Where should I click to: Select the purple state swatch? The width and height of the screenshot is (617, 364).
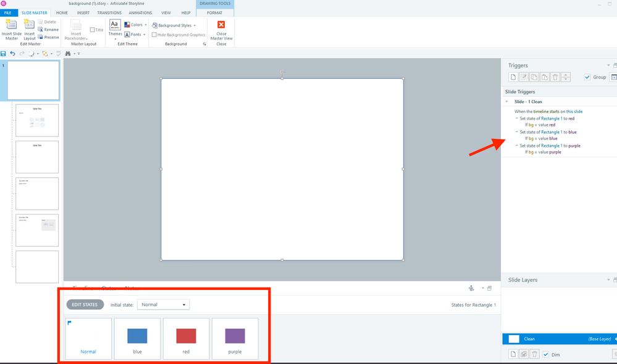tap(235, 339)
